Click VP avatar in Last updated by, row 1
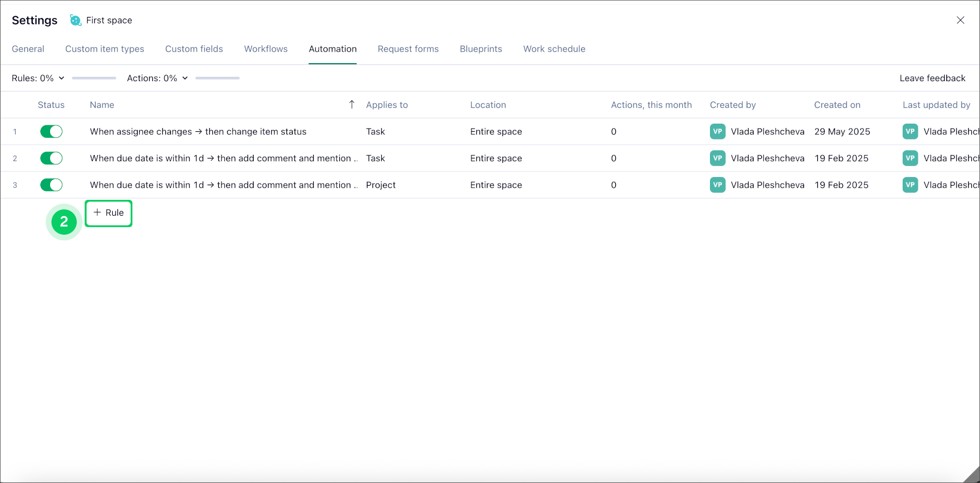 [910, 132]
